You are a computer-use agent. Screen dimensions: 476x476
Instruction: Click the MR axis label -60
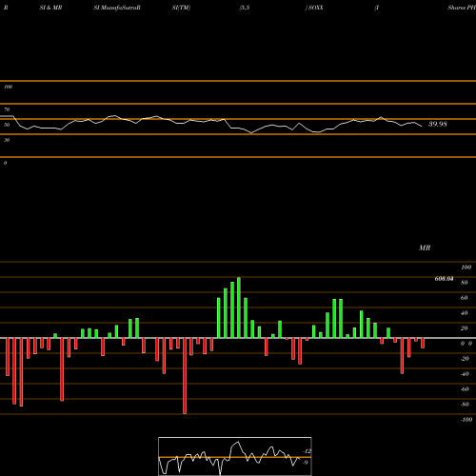point(465,389)
